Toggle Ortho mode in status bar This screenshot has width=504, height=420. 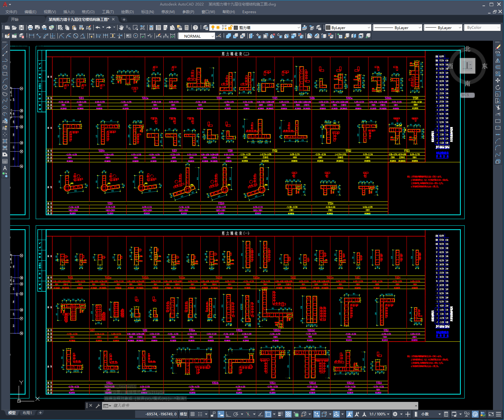pyautogui.click(x=228, y=414)
